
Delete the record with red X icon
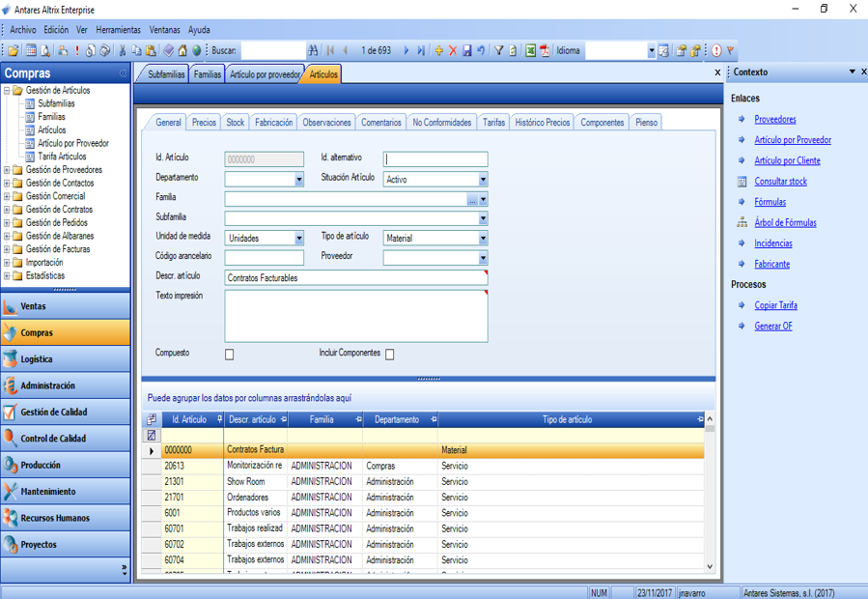(453, 50)
